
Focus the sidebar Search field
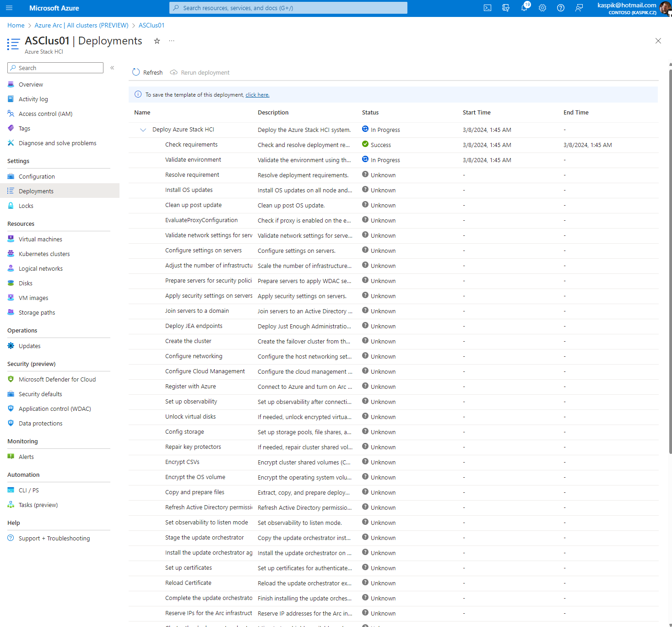tap(55, 68)
